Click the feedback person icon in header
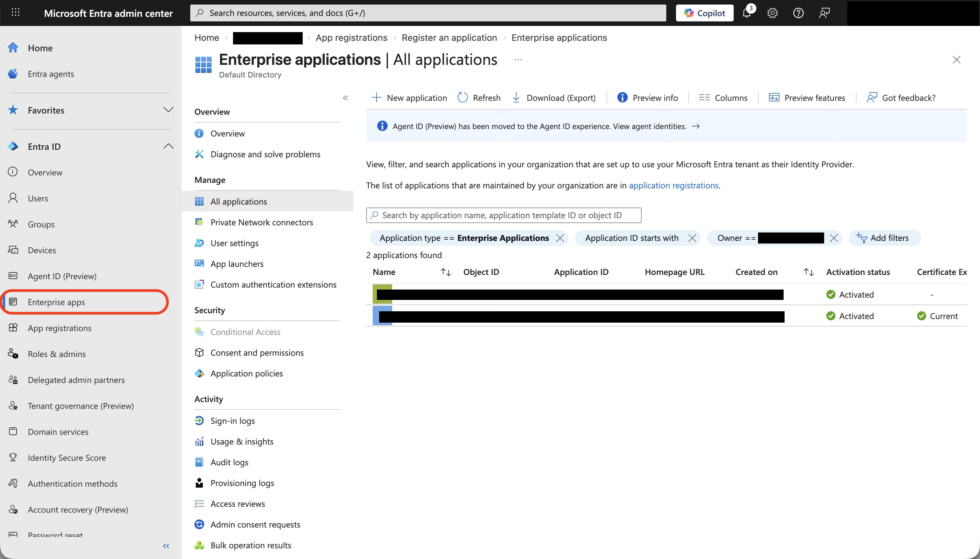The height and width of the screenshot is (559, 980). click(824, 13)
